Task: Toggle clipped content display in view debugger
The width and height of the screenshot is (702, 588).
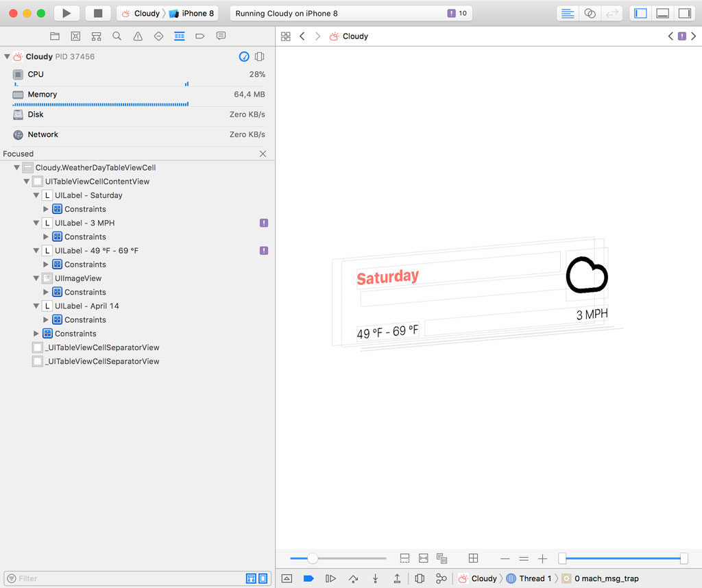Action: coord(404,558)
